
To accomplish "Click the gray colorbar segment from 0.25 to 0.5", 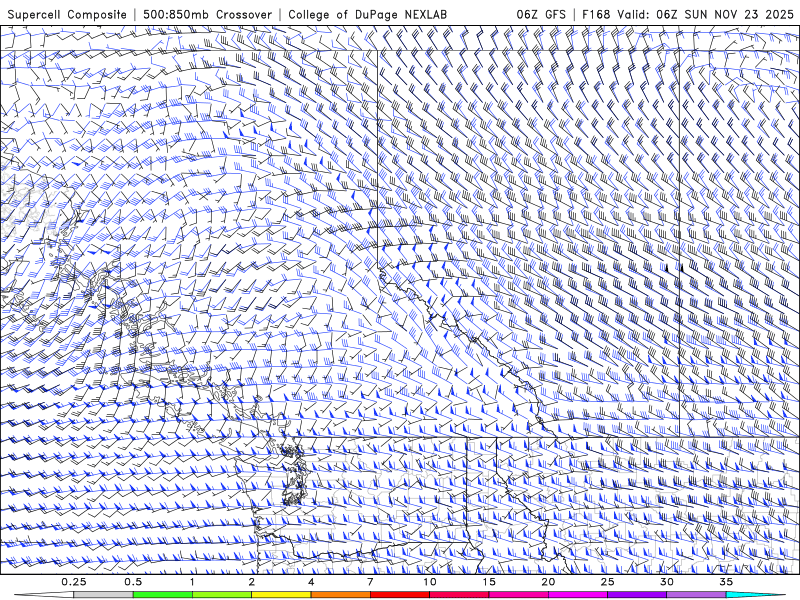I will tap(104, 595).
